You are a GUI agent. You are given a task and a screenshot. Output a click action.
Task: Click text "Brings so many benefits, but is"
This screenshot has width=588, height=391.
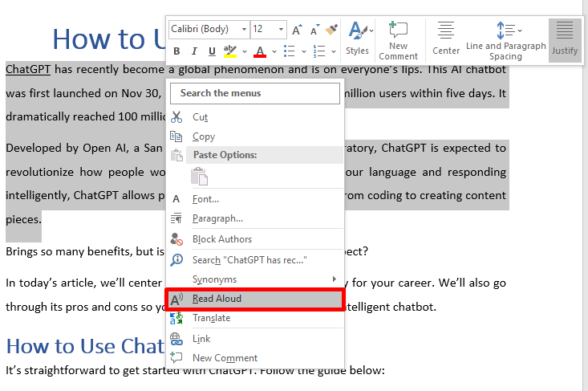[85, 251]
